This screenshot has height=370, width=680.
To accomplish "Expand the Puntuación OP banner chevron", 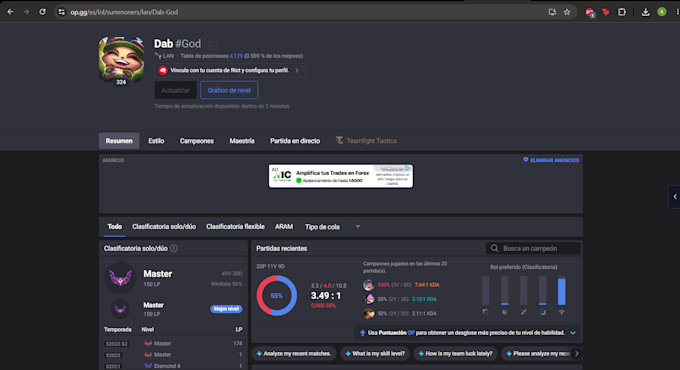I will point(572,333).
